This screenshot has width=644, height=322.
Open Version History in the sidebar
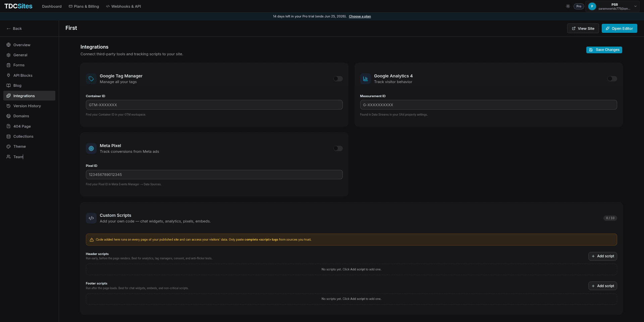(29, 106)
